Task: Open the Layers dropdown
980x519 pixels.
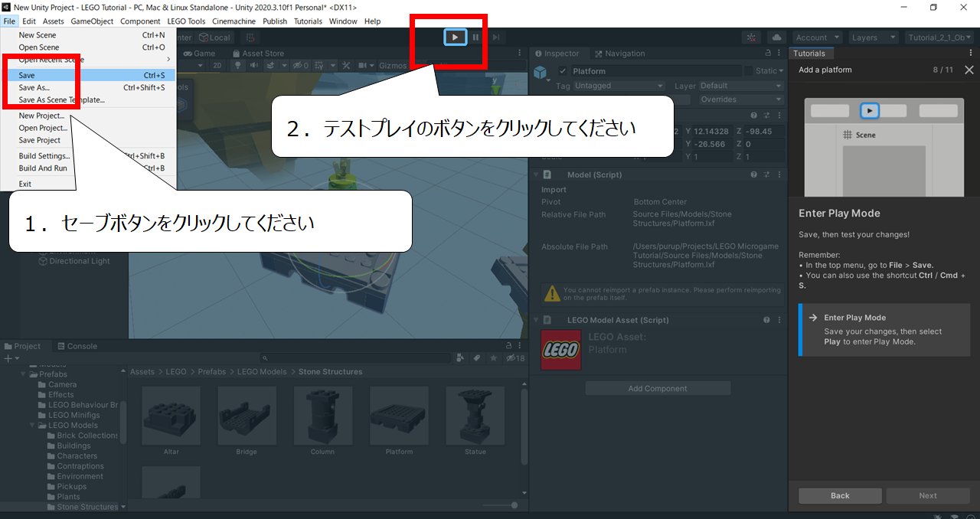Action: [872, 37]
